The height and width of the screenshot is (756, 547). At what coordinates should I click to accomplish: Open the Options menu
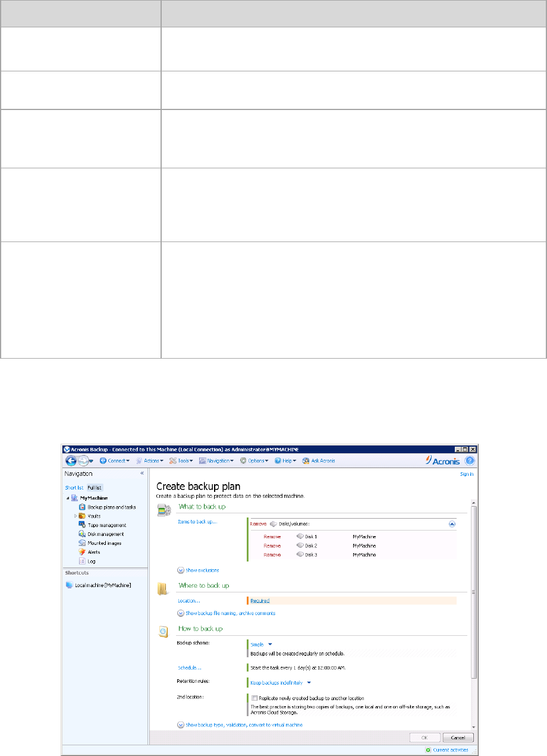(254, 461)
